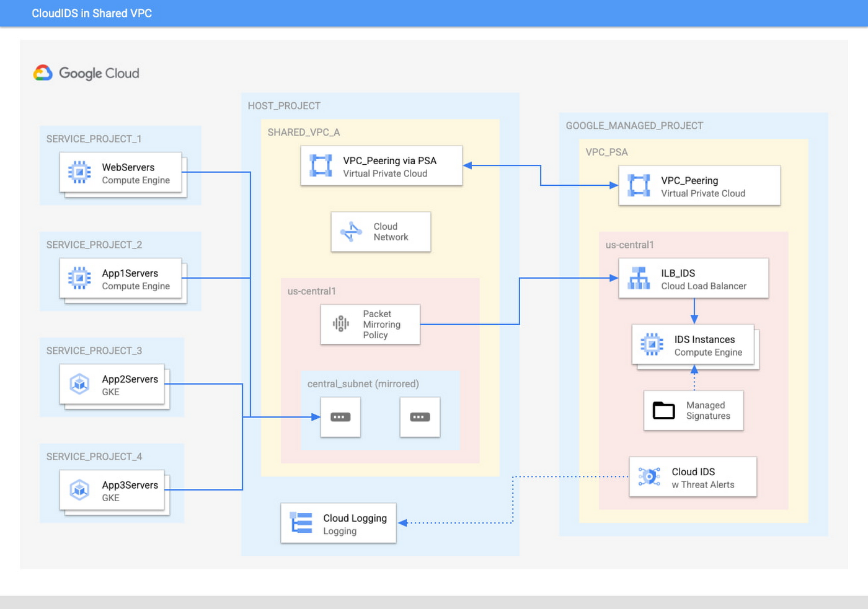Select the Packet Mirroring Policy text
Image resolution: width=868 pixels, height=609 pixels.
(381, 324)
